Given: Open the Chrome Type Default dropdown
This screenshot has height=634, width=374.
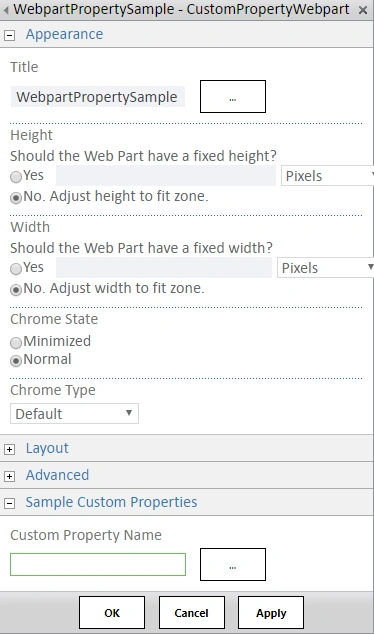Looking at the screenshot, I should tap(74, 414).
